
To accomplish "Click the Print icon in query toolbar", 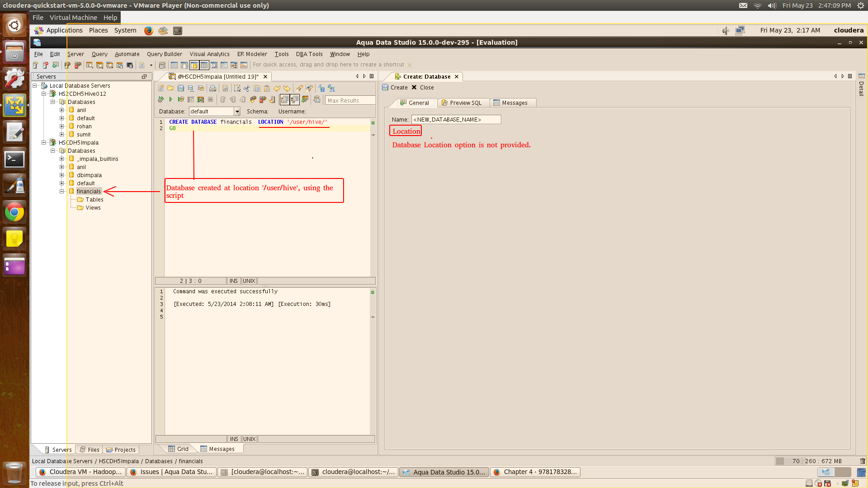I will (x=212, y=88).
